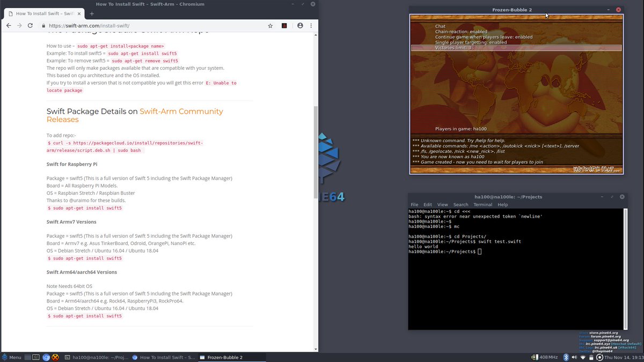Open the taskbar Menu button
This screenshot has height=362, width=644.
11,357
